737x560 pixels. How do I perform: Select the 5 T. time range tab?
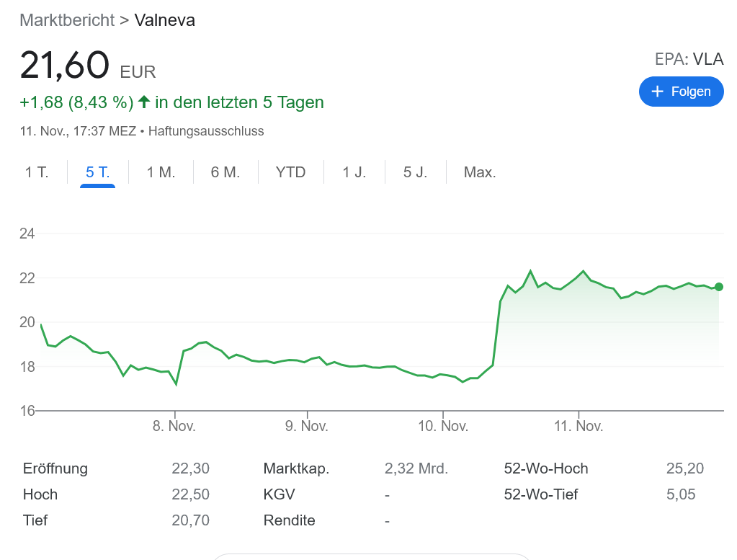[97, 172]
